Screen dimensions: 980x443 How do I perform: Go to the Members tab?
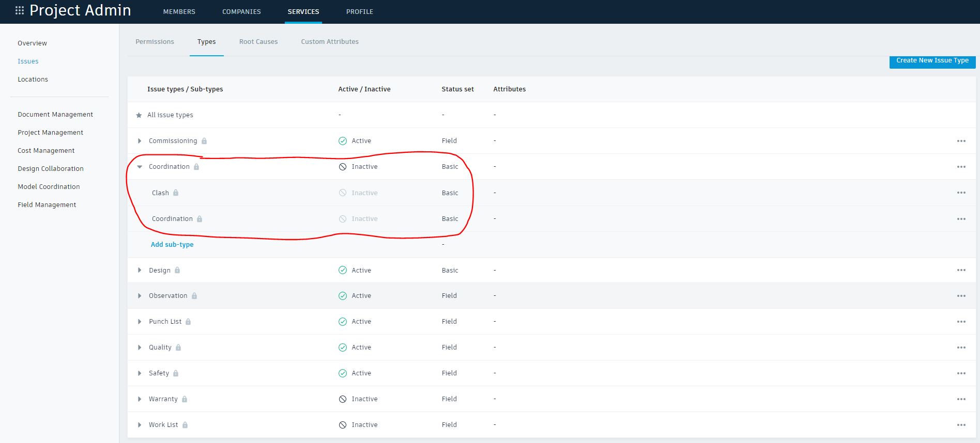[x=179, y=11]
